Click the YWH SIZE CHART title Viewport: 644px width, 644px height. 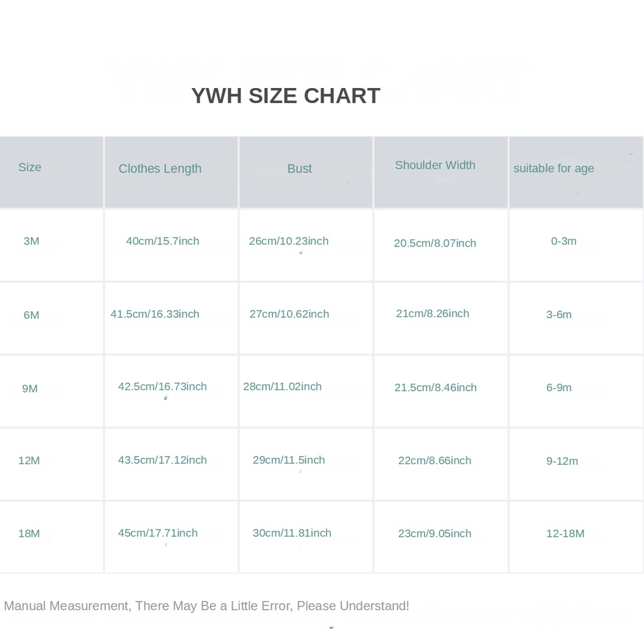[x=286, y=96]
